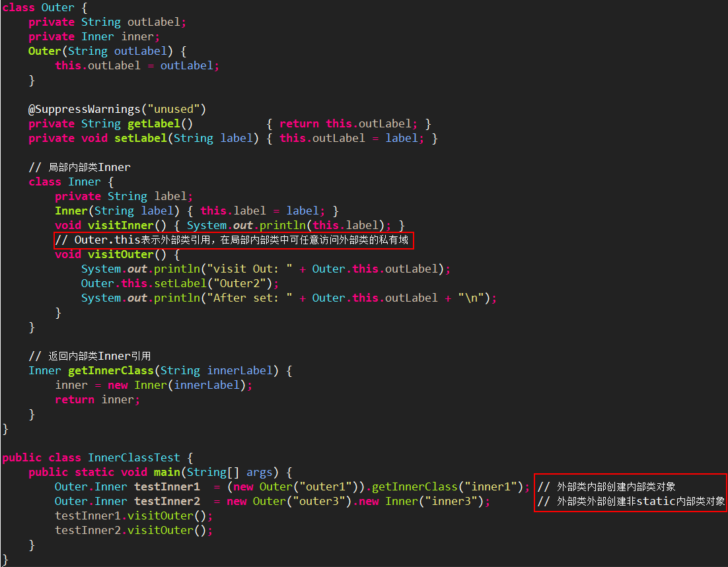This screenshot has width=728, height=567.
Task: Click the '// 外部类内部创建内部类对象' comment
Action: 606,486
